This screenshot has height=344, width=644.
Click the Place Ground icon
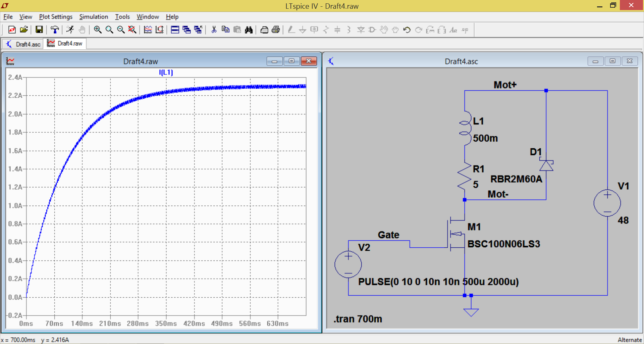point(303,30)
